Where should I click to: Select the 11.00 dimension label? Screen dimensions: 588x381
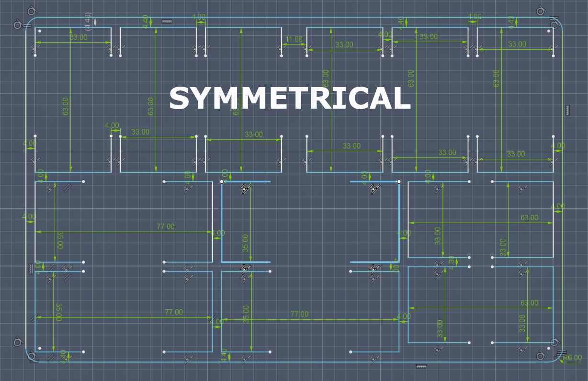[294, 39]
